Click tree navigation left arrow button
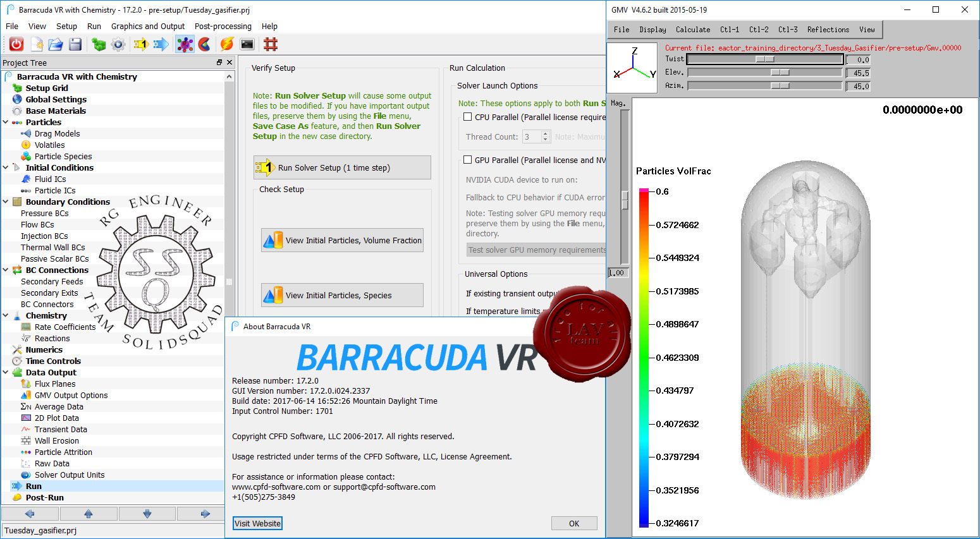Viewport: 980px width, 539px height. click(29, 514)
